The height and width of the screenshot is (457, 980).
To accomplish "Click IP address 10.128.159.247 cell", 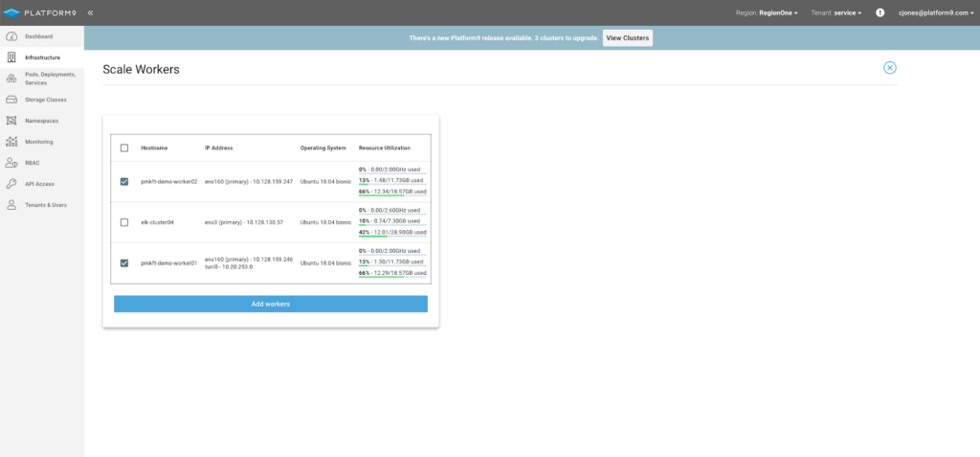I will click(x=249, y=181).
